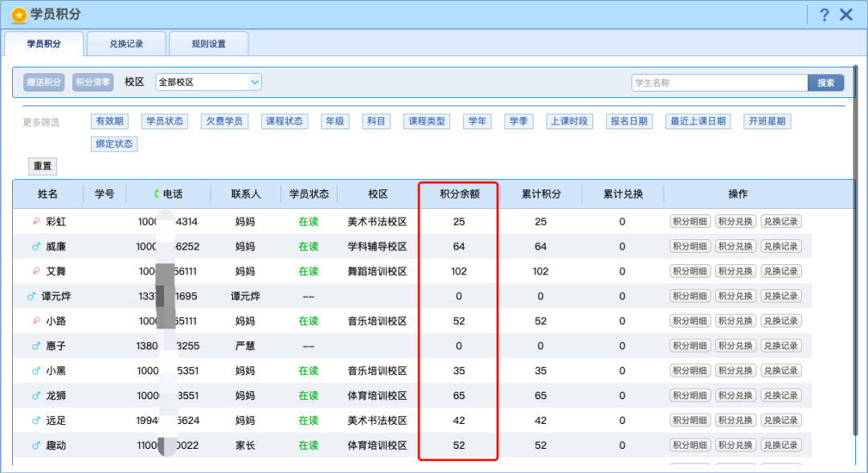This screenshot has width=868, height=473.
Task: Open 兑换记录 for 艾舞
Action: tap(781, 271)
